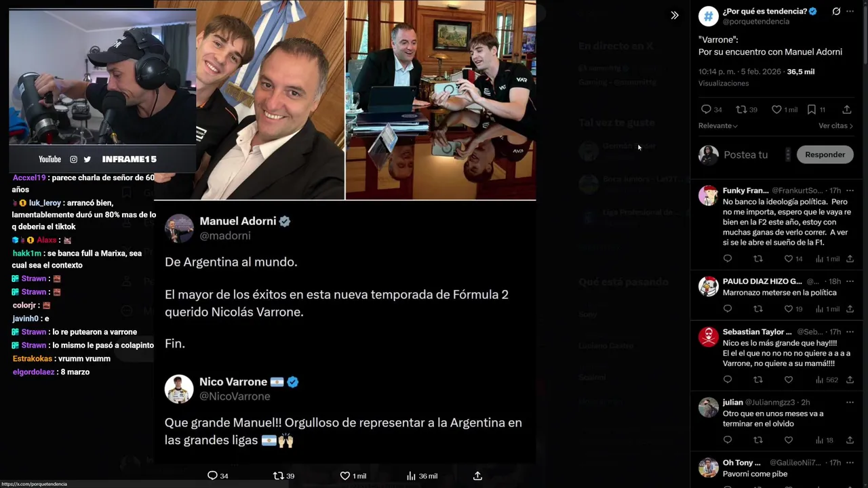Share the post from the side panel
The width and height of the screenshot is (868, 488).
pos(846,109)
